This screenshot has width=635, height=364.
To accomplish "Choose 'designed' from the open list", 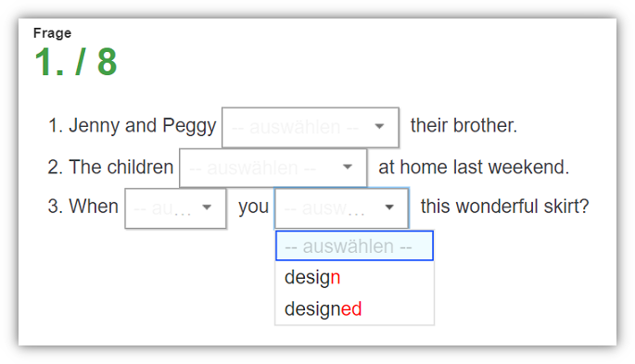I will [x=323, y=309].
